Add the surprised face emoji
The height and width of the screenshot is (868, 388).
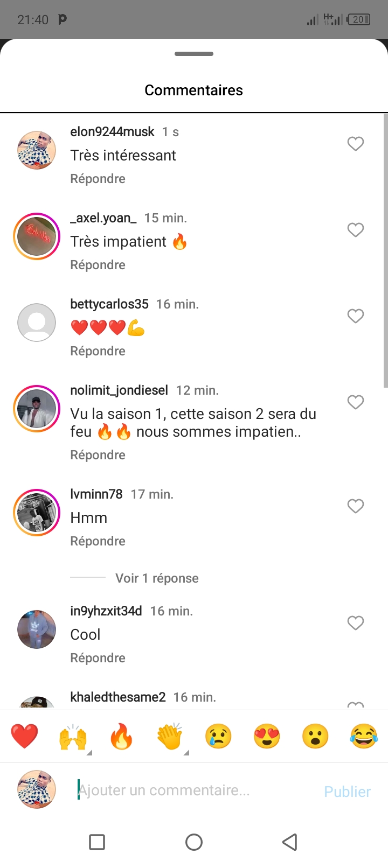coord(315,736)
